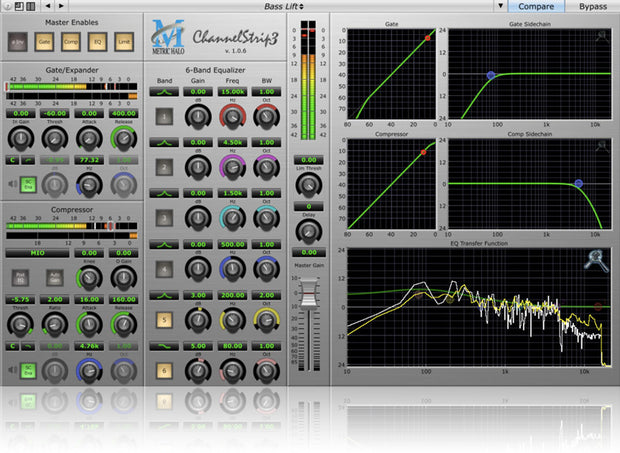
Task: Open the band 4 filter type selector
Action: tap(164, 245)
